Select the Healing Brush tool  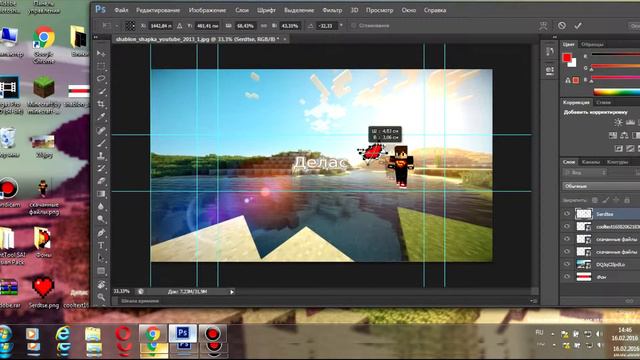[x=101, y=130]
